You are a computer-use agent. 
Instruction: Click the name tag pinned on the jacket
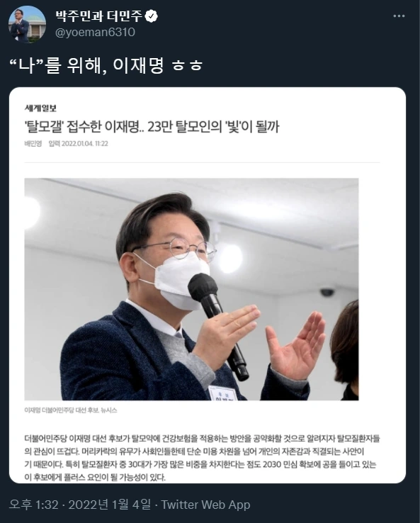pyautogui.click(x=222, y=393)
